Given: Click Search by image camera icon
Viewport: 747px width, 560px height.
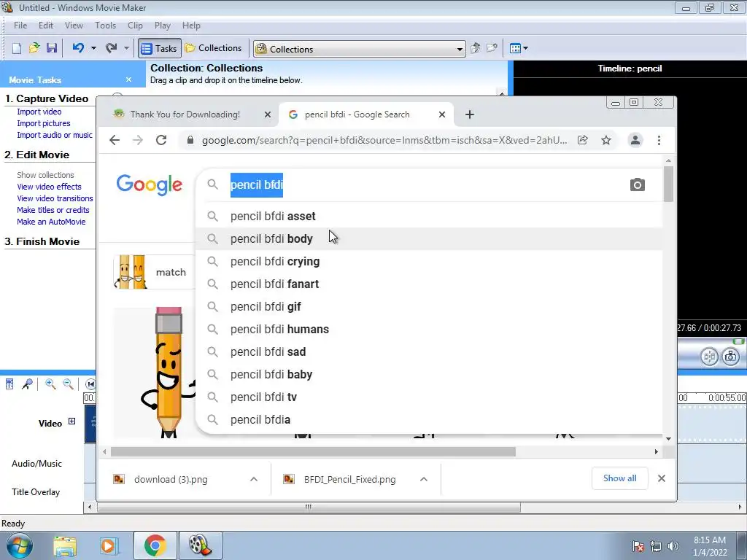Looking at the screenshot, I should coord(638,184).
